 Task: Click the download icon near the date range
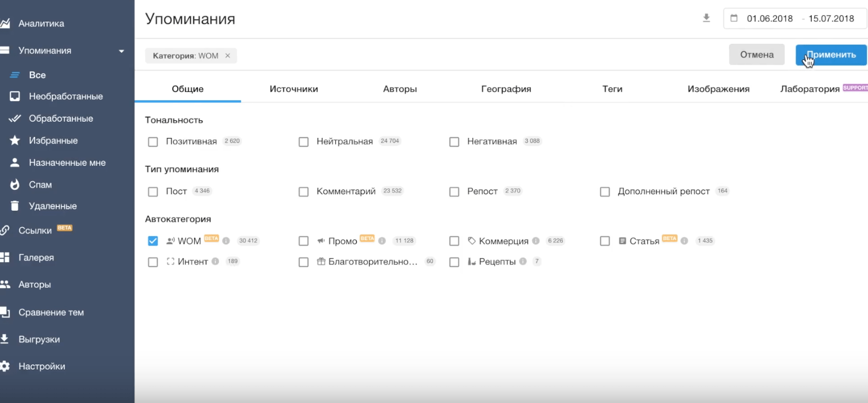coord(706,18)
